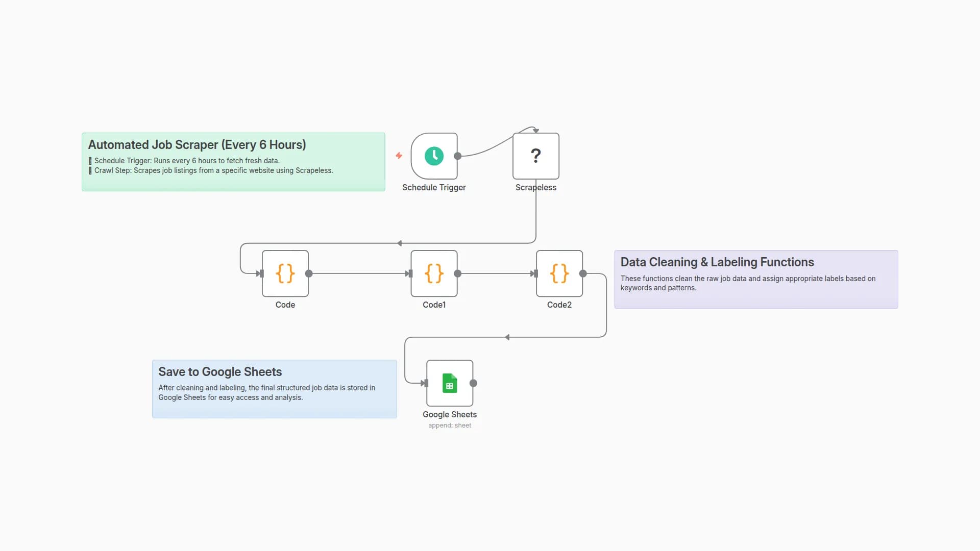The height and width of the screenshot is (551, 980).
Task: Click Google Sheets output connector dot
Action: (x=473, y=383)
